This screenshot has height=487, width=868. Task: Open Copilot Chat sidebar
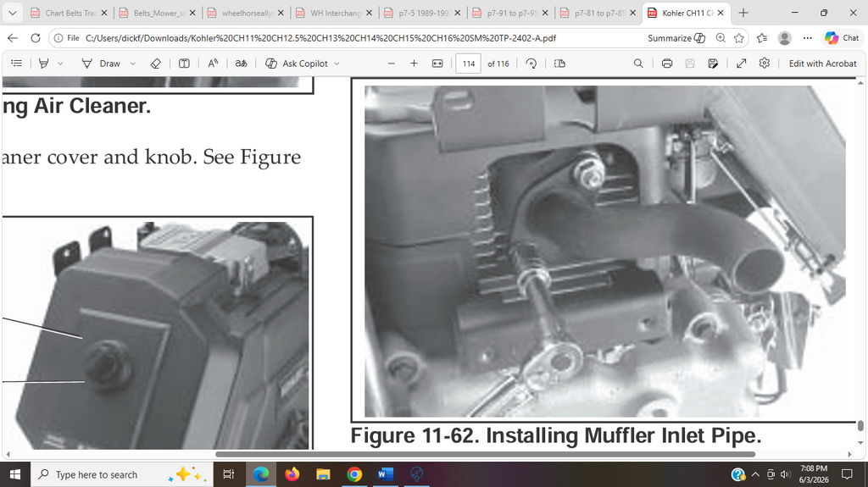(x=842, y=38)
